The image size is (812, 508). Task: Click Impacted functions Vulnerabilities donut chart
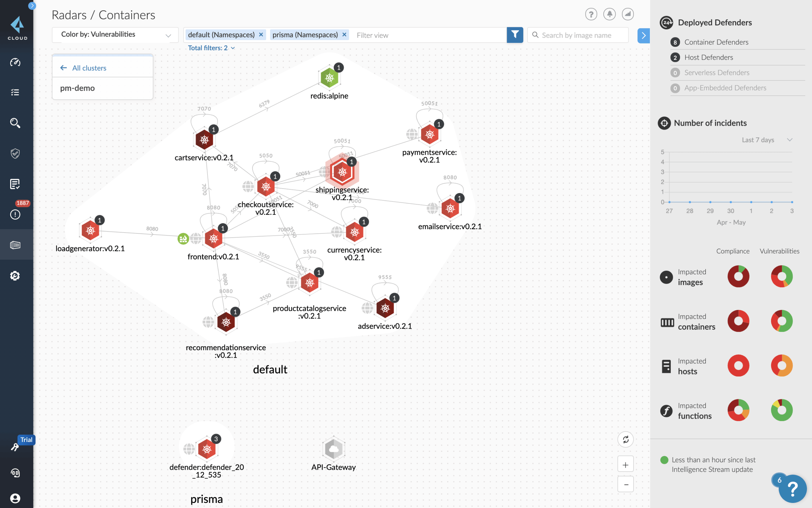click(x=782, y=410)
